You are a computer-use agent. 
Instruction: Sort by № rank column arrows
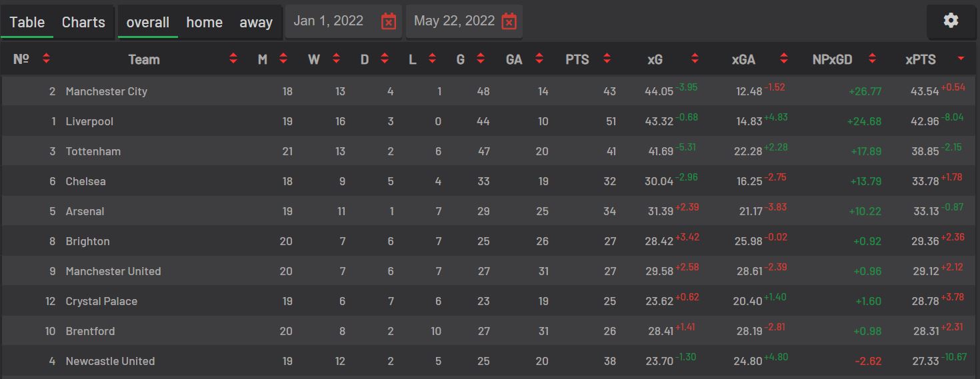coord(46,59)
